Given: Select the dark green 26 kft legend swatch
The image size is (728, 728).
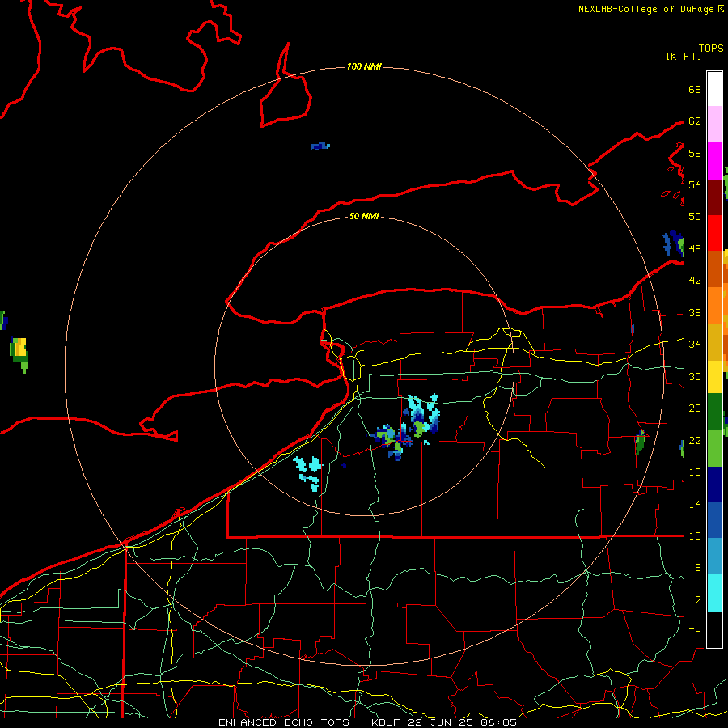Looking at the screenshot, I should pyautogui.click(x=714, y=412).
